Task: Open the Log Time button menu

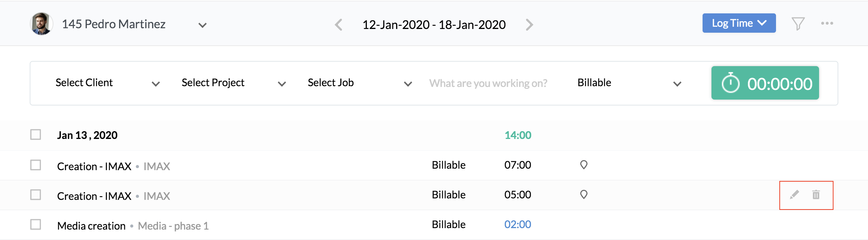Action: point(739,23)
